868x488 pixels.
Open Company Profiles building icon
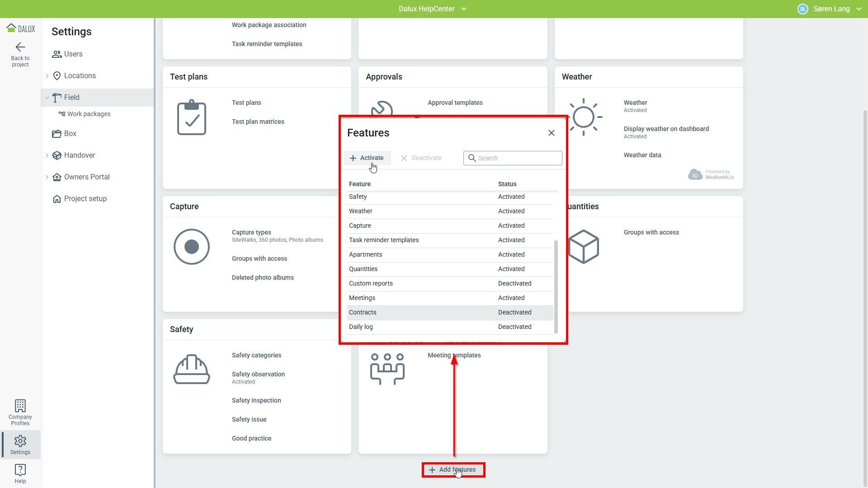click(x=20, y=405)
